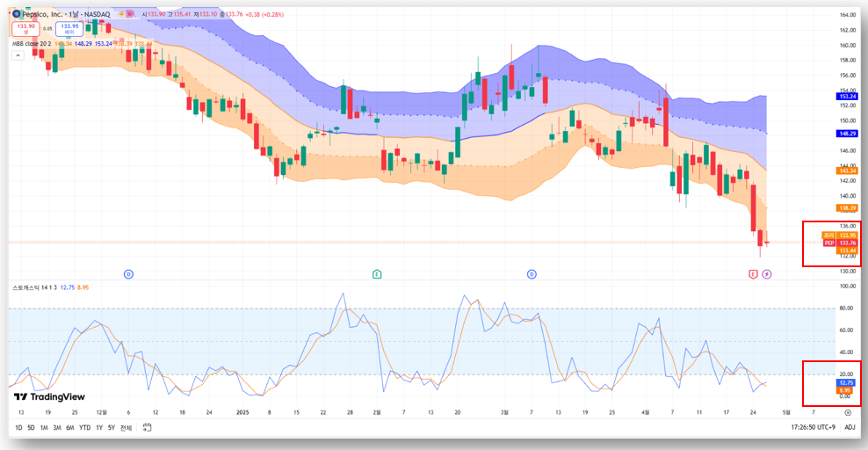Click the 12.75 stochastic value label
This screenshot has width=868, height=450.
coord(846,382)
